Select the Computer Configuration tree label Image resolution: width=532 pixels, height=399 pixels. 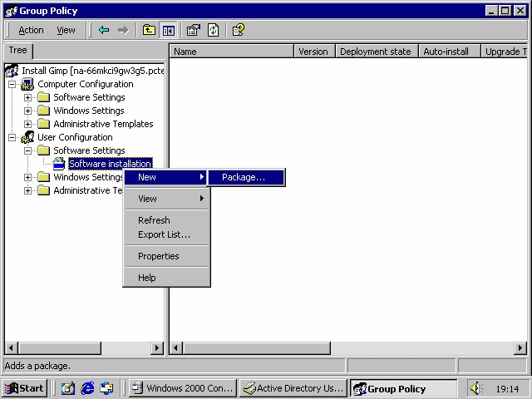86,84
